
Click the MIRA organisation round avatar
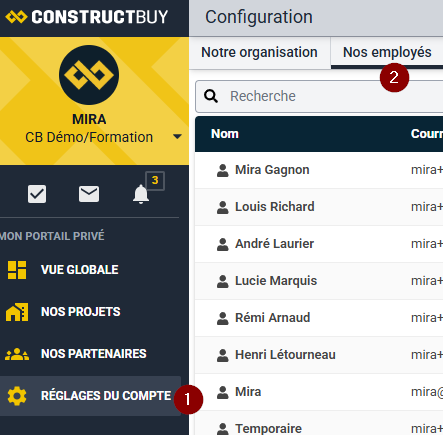[x=89, y=75]
